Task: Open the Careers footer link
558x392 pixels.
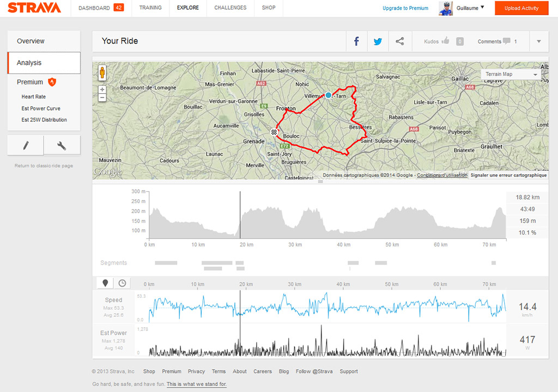Action: tap(263, 371)
